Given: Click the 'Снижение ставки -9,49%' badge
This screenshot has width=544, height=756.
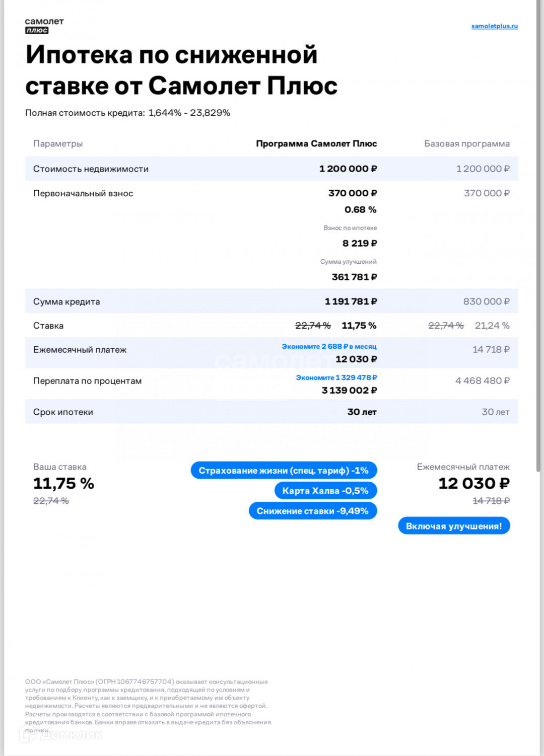Looking at the screenshot, I should tap(313, 511).
